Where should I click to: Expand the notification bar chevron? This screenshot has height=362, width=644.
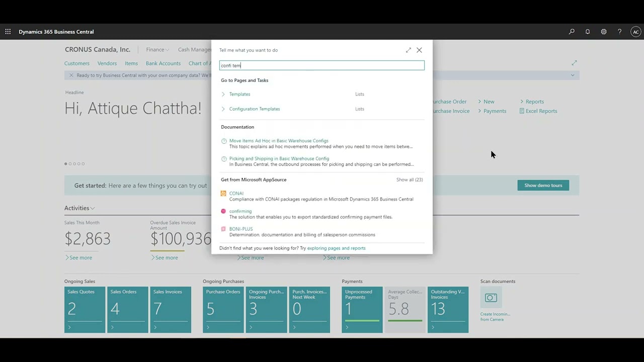[x=573, y=75]
